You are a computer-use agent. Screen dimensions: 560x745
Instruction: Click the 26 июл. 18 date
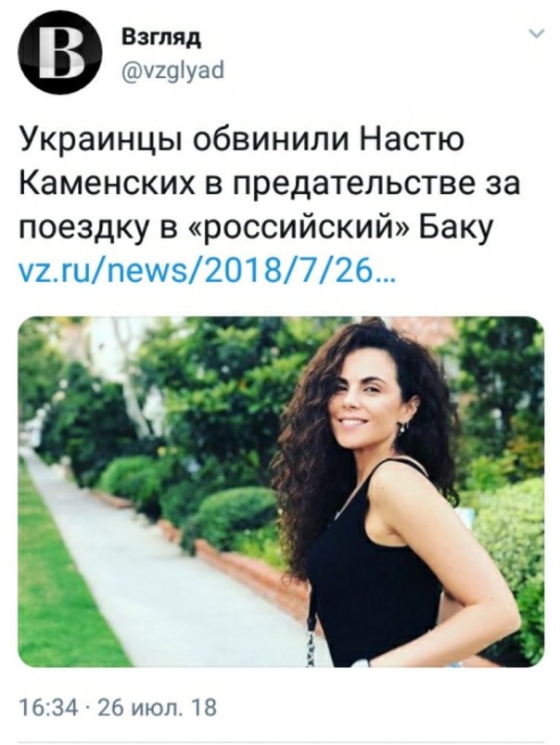(x=158, y=707)
